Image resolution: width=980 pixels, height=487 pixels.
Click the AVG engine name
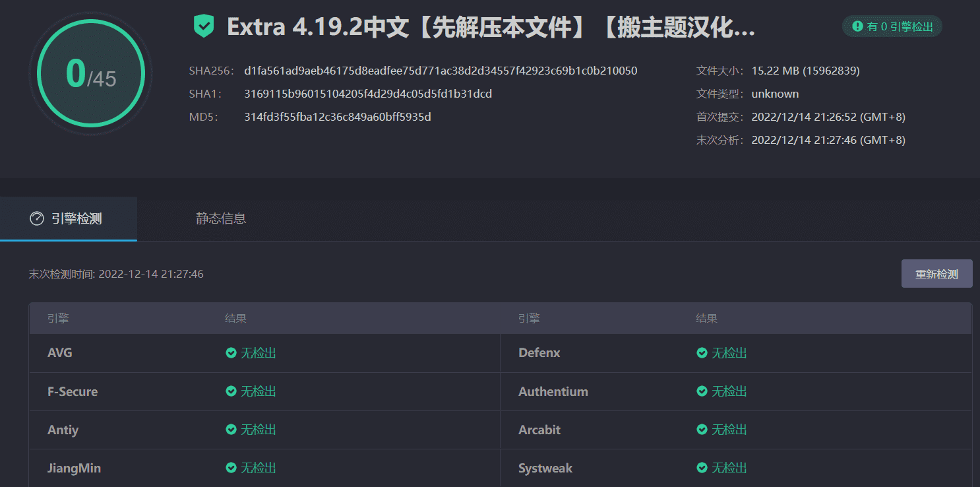click(x=60, y=353)
